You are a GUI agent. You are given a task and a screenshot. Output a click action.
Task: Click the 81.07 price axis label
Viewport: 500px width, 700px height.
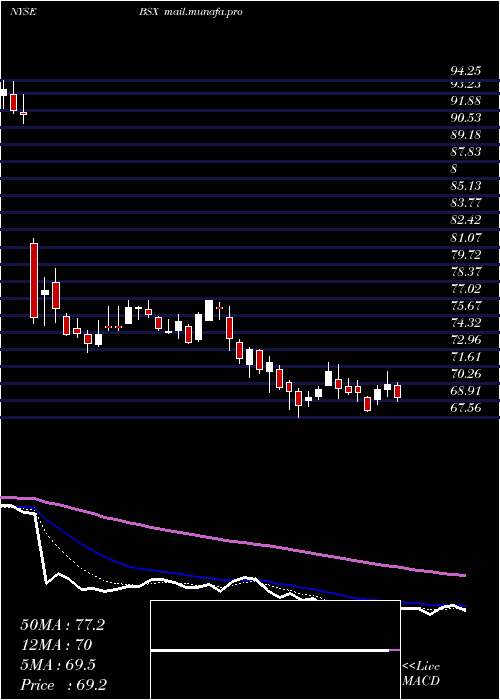(466, 237)
